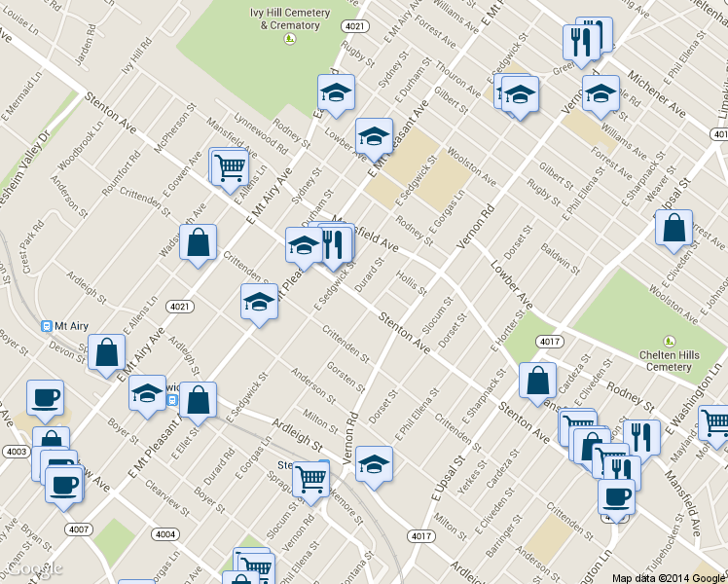Click the Ivy Hill Cemetery green marker icon
This screenshot has width=728, height=584.
pyautogui.click(x=289, y=39)
